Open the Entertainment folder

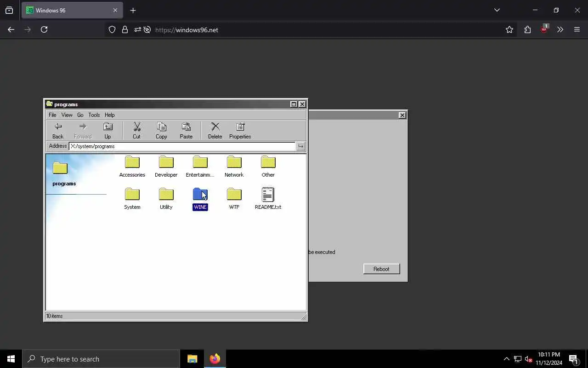(x=200, y=167)
